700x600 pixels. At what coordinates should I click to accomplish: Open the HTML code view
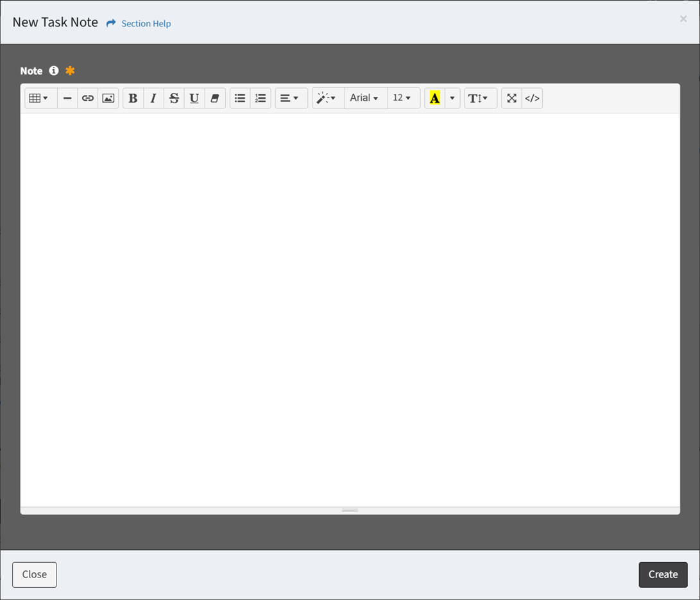click(x=533, y=98)
